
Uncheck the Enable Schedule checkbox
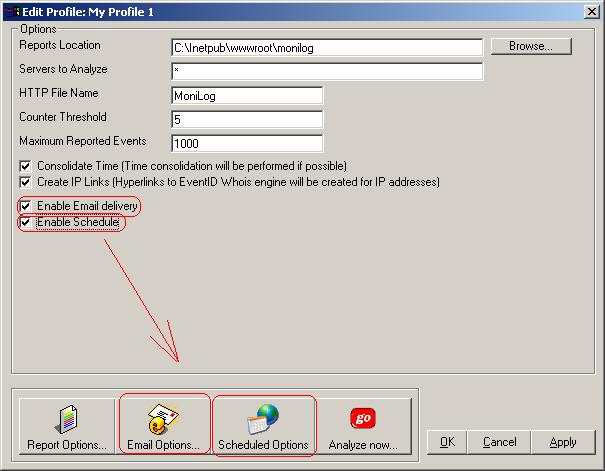[26, 222]
